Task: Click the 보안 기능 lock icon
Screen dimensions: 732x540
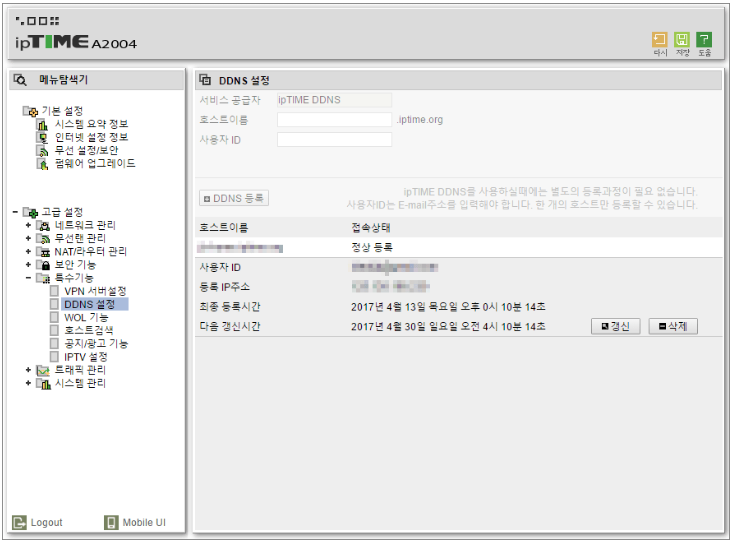Action: tap(43, 265)
